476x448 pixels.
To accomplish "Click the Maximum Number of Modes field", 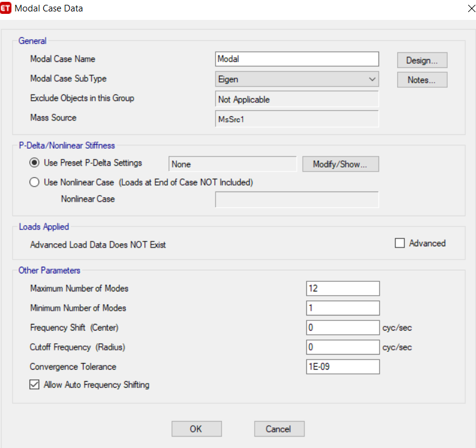I will (x=343, y=288).
